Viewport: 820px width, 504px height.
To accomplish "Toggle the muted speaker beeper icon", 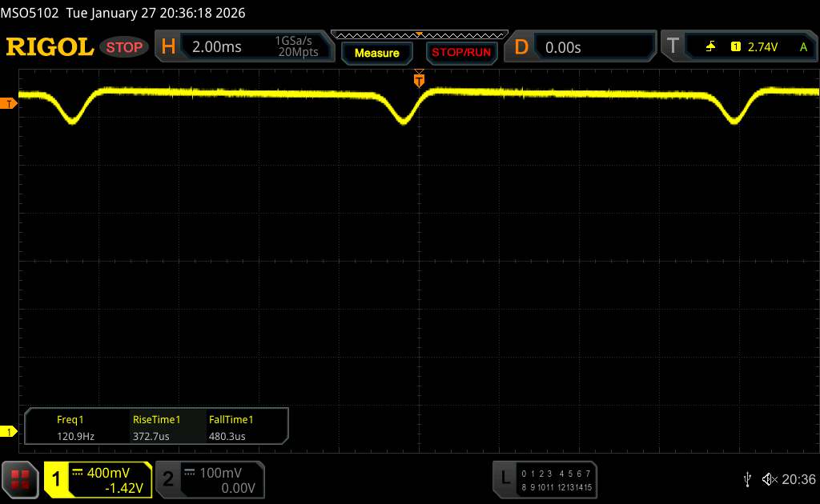I will coord(769,478).
